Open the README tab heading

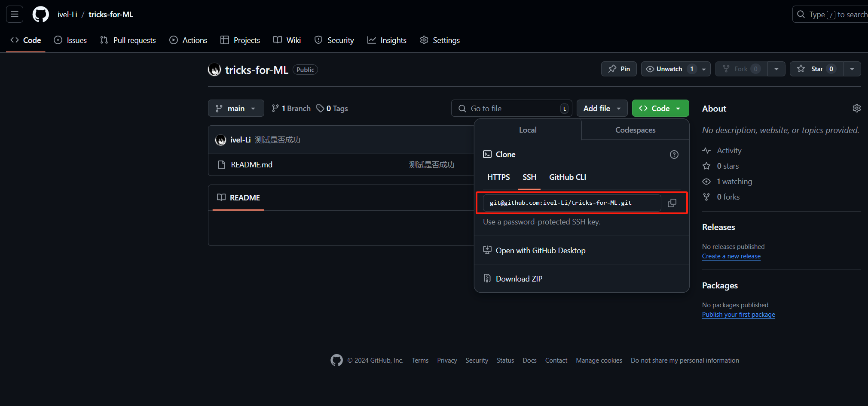[238, 197]
